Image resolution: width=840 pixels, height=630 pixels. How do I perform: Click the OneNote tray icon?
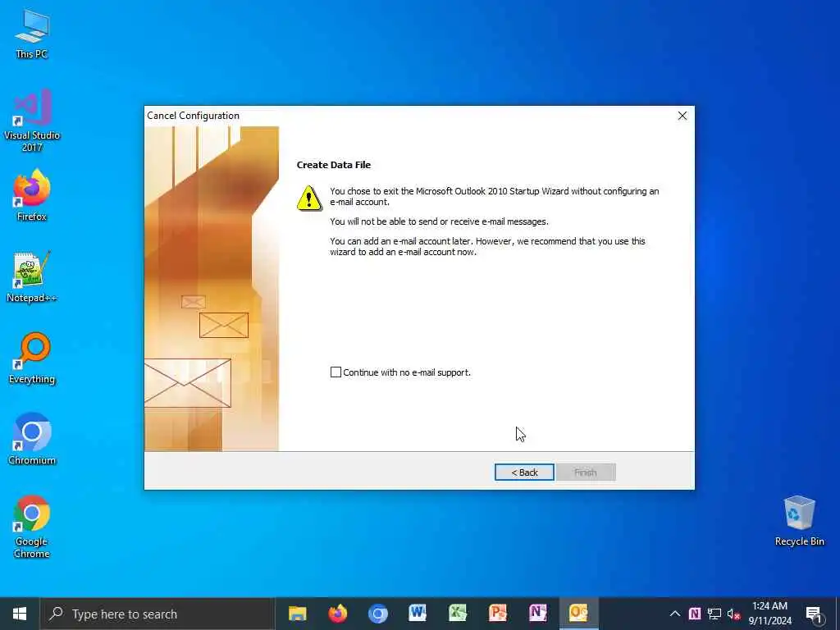click(694, 614)
